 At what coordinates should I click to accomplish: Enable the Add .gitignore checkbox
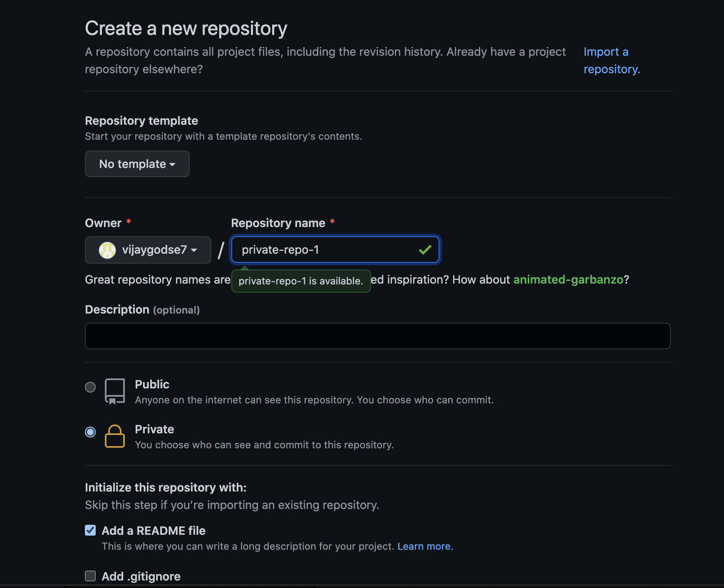coord(90,576)
